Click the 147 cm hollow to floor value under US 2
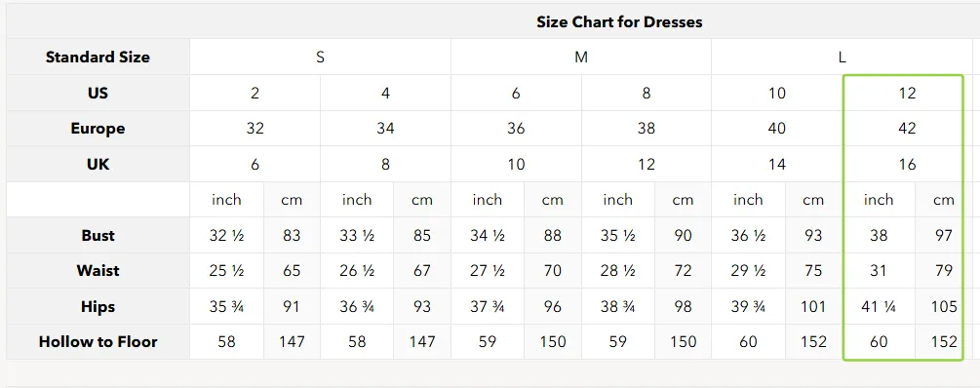The width and height of the screenshot is (980, 388). 292,342
